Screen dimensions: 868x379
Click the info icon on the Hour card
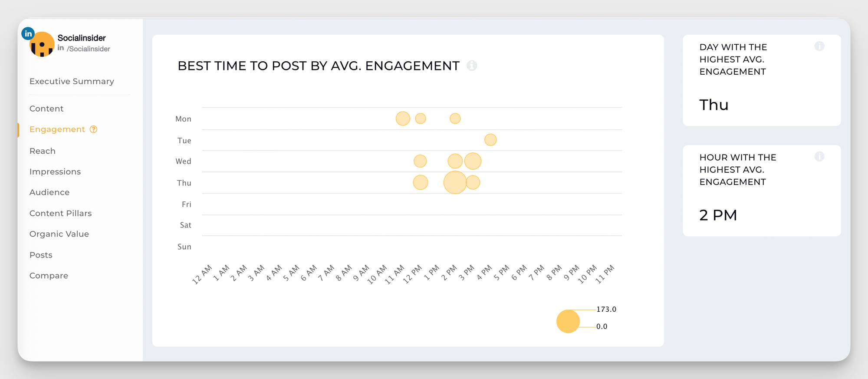[x=820, y=157]
